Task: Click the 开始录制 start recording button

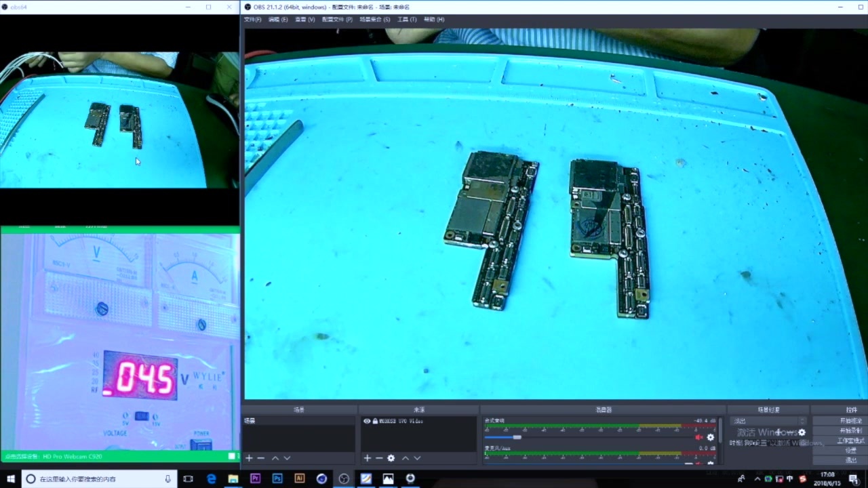Action: (851, 430)
